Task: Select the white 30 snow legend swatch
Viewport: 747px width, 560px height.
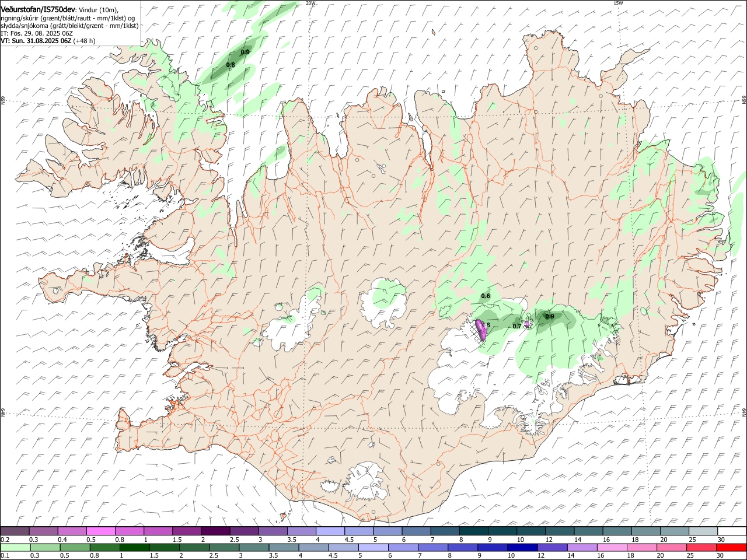Action: point(731,531)
